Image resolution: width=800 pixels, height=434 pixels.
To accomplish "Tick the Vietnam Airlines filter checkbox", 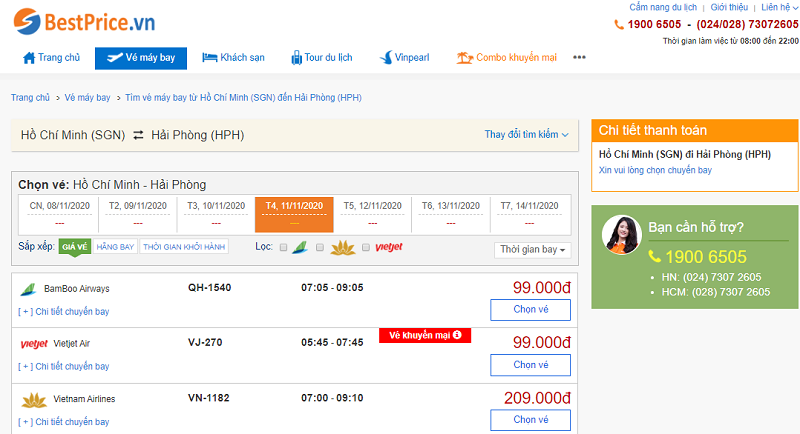I will click(320, 247).
